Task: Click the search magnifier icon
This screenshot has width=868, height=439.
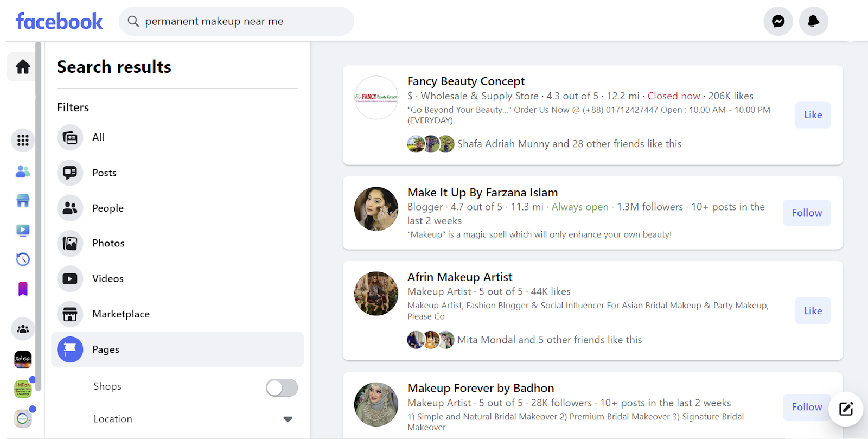Action: tap(133, 21)
